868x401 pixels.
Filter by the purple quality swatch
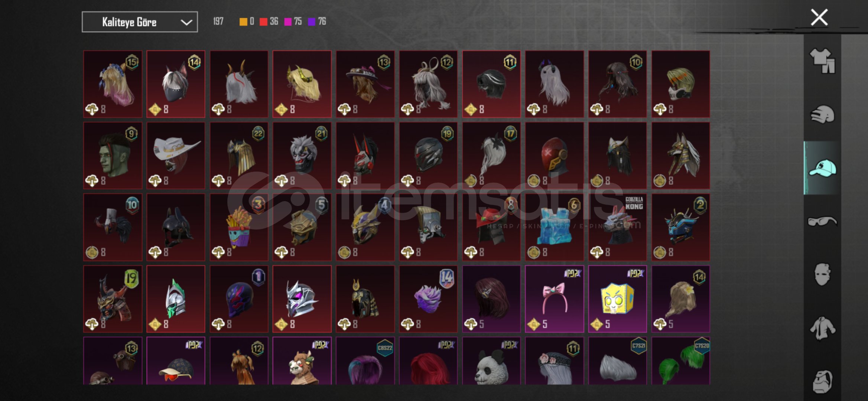pos(312,22)
